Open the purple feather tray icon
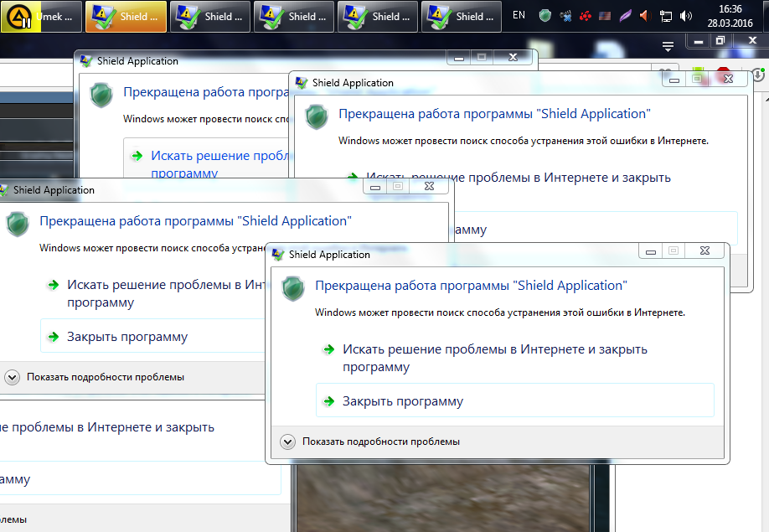This screenshot has height=532, width=769. (625, 16)
